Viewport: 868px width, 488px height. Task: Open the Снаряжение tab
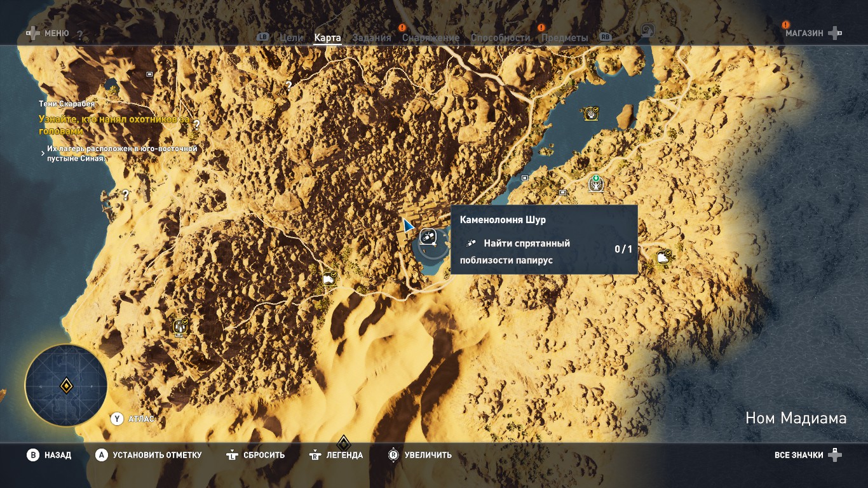pyautogui.click(x=431, y=37)
